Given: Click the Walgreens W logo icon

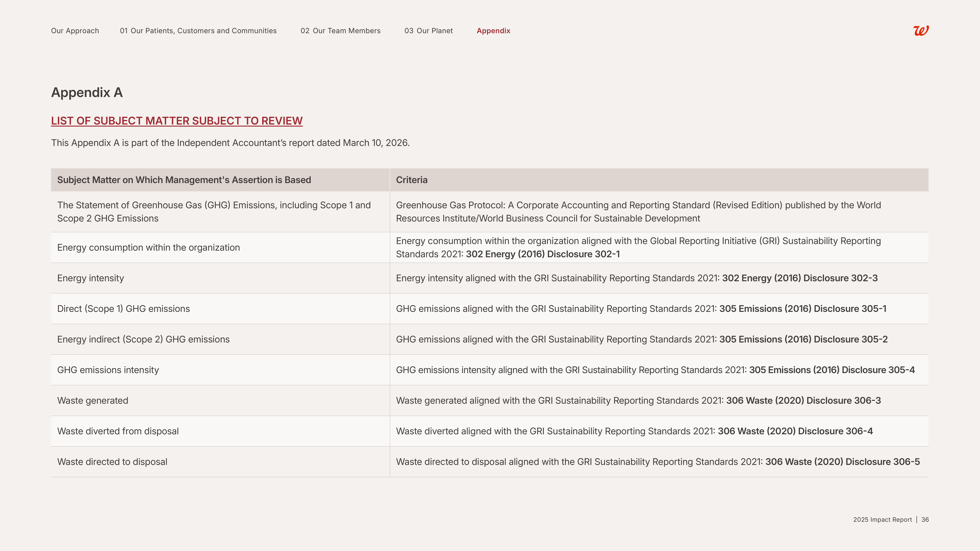Looking at the screenshot, I should coord(921,30).
